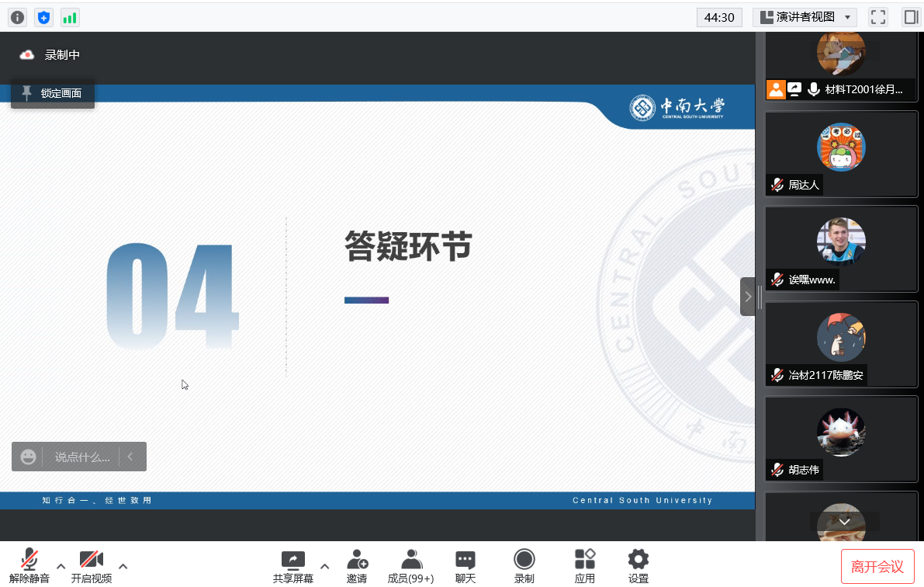Image resolution: width=924 pixels, height=587 pixels.
Task: Open 设置 settings gear
Action: [x=638, y=566]
